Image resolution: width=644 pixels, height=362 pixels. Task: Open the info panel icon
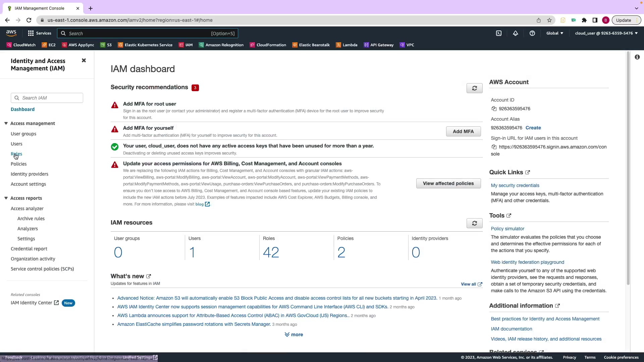(637, 57)
